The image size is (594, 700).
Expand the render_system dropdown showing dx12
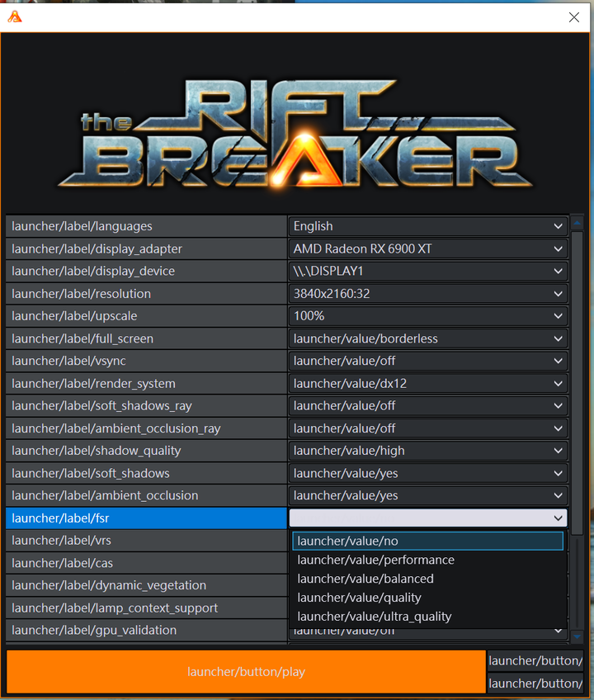click(x=428, y=384)
